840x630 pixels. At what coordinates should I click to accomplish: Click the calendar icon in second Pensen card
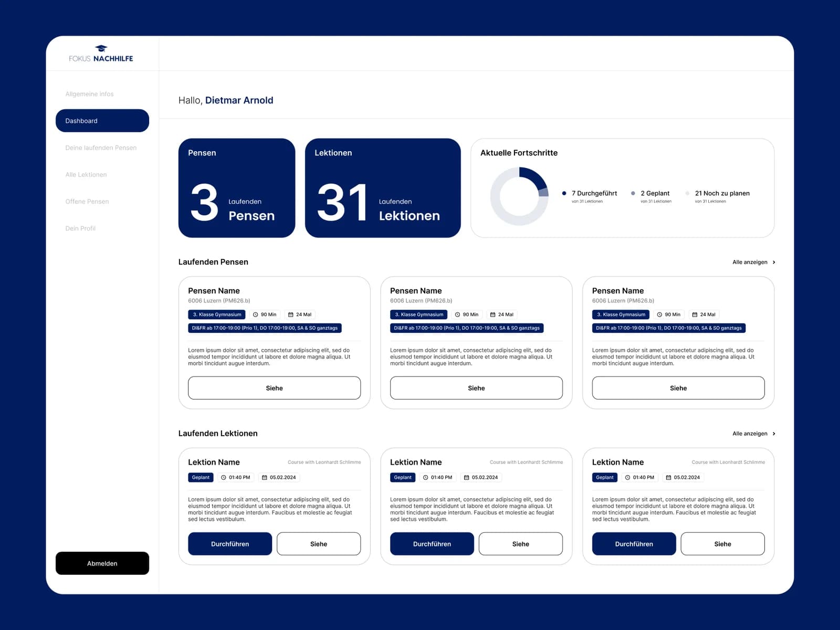click(x=493, y=314)
